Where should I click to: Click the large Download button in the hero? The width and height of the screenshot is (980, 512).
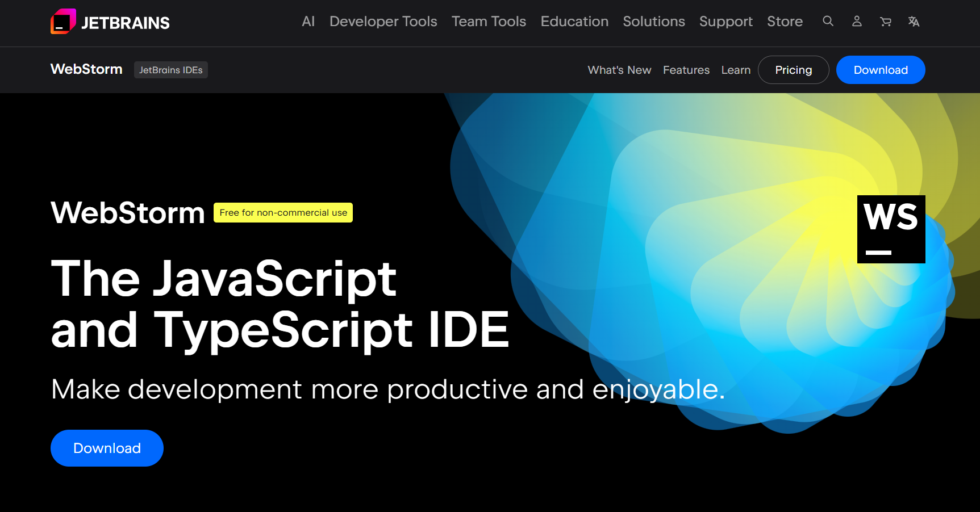[x=107, y=448]
